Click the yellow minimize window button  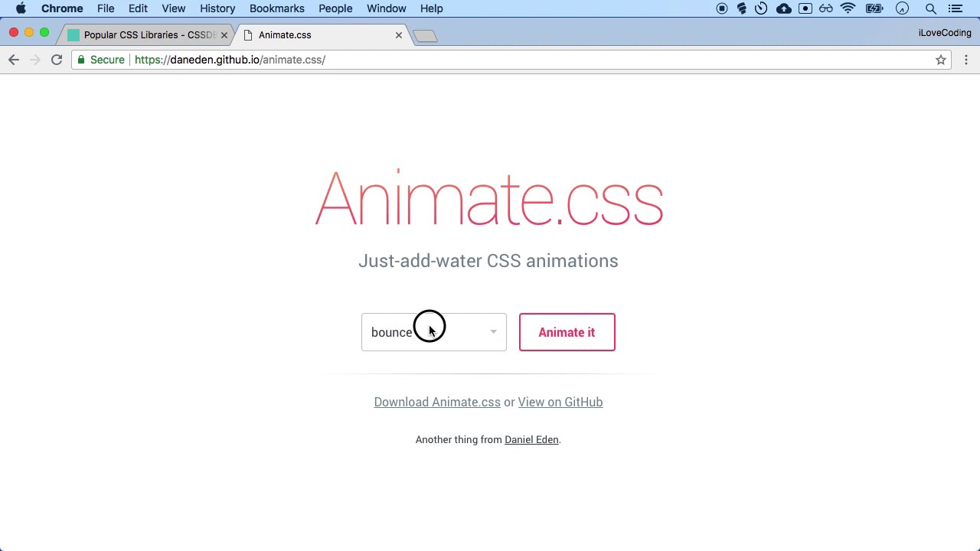click(29, 33)
